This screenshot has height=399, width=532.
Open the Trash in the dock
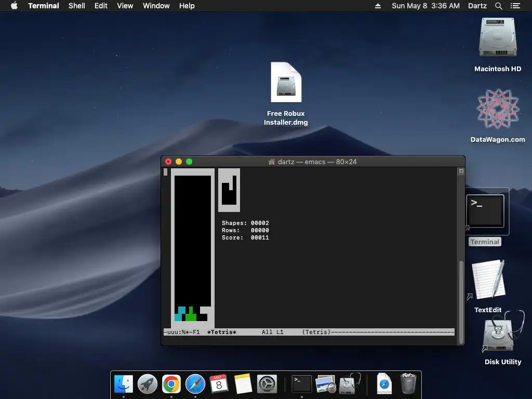[x=408, y=384]
